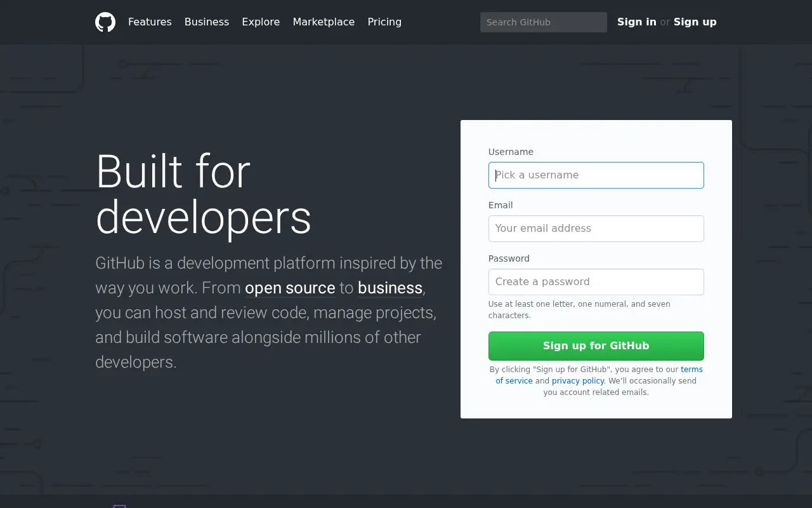Click the Username label

click(511, 152)
